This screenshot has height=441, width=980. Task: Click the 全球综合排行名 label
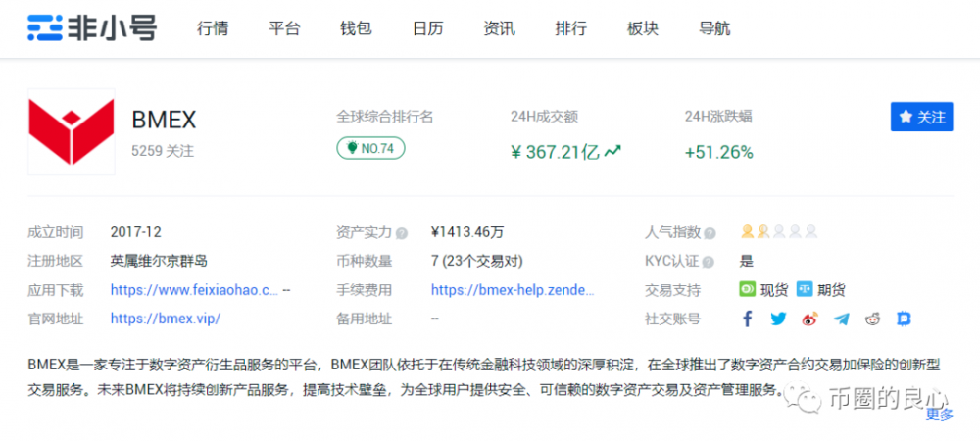384,117
